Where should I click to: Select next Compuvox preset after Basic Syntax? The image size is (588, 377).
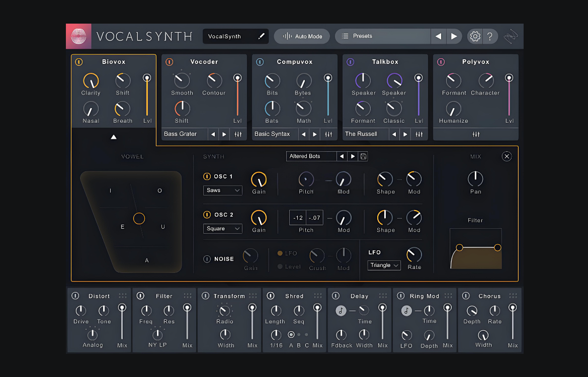(x=315, y=134)
